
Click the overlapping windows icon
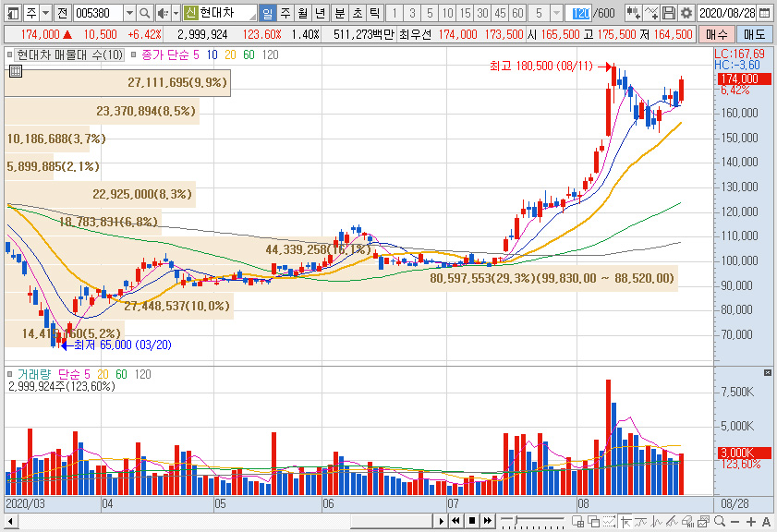click(593, 521)
